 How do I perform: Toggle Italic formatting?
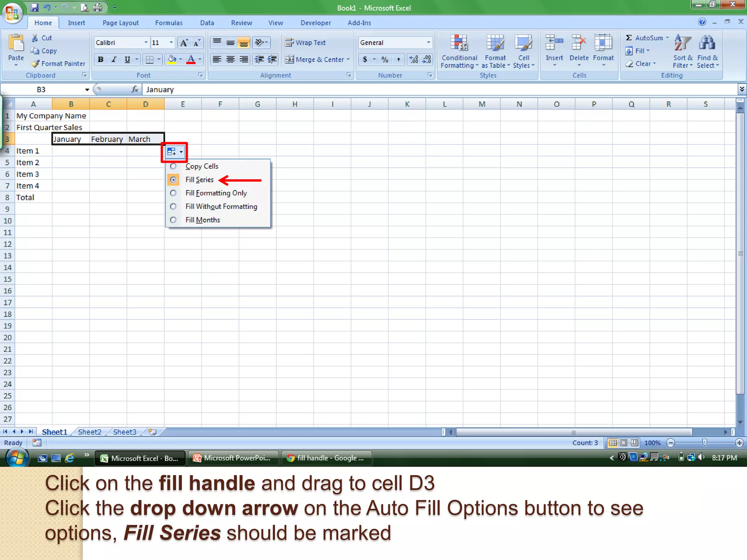114,59
